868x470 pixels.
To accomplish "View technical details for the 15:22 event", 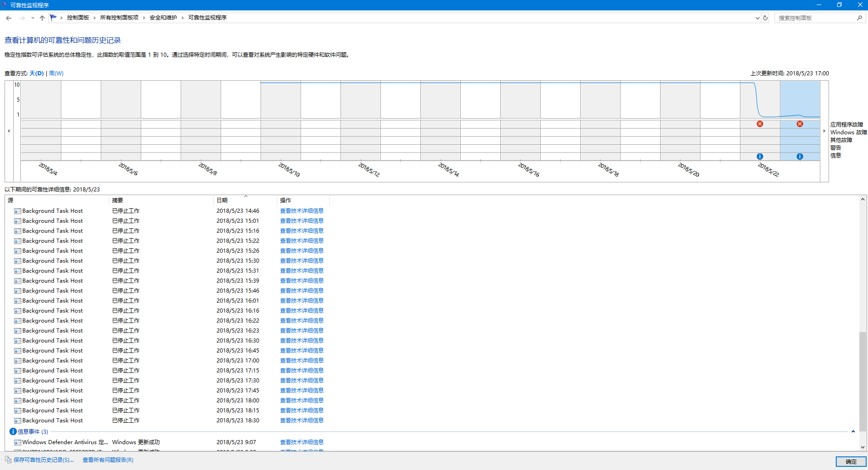I will [x=302, y=241].
